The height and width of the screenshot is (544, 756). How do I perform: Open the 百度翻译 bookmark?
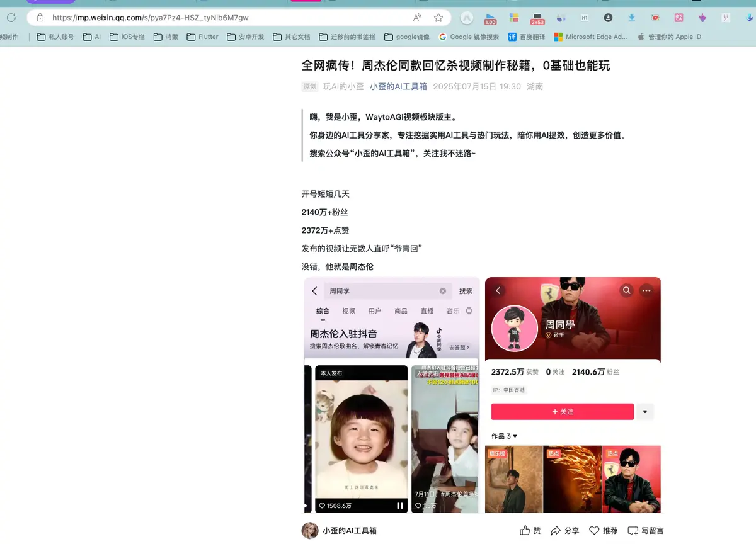(527, 37)
